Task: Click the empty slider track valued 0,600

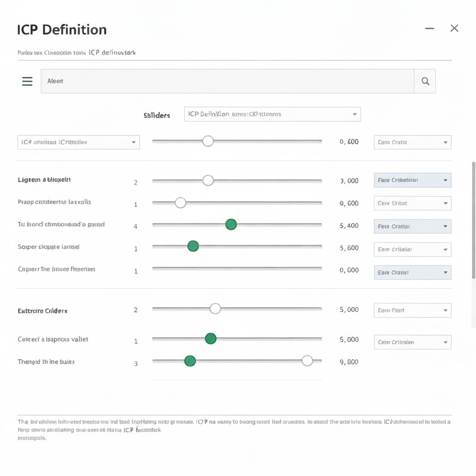Action: coord(237,269)
